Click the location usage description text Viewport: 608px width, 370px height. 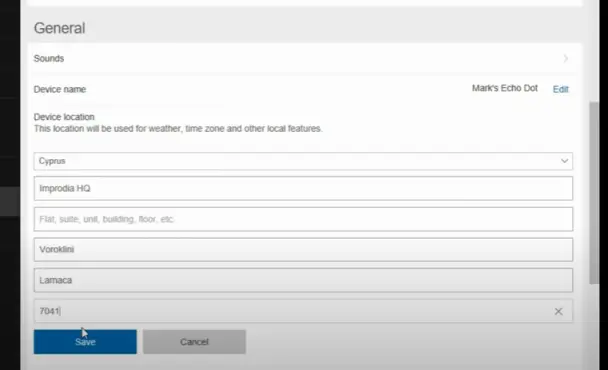point(178,129)
